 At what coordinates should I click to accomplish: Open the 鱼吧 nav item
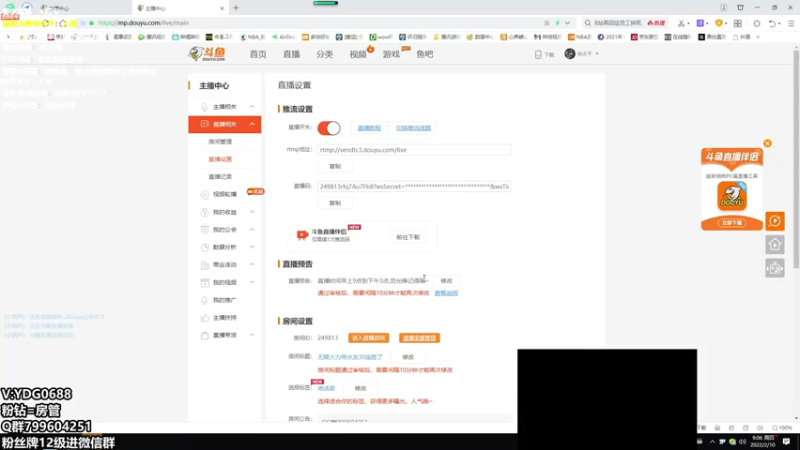click(x=424, y=54)
